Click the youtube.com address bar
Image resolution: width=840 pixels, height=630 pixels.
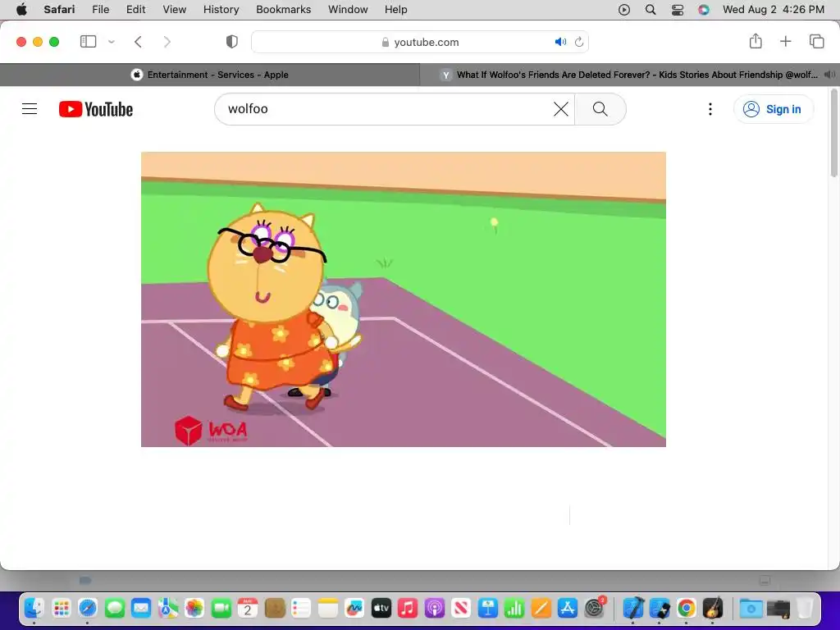[x=420, y=43]
